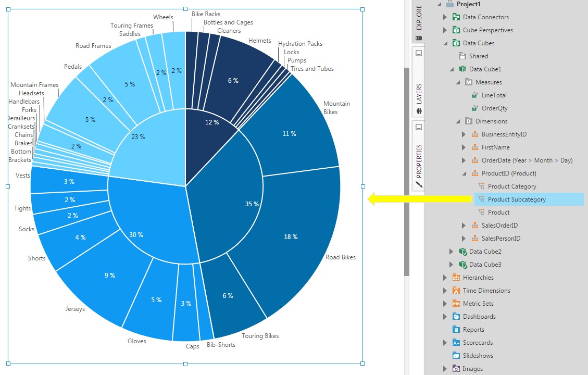The width and height of the screenshot is (588, 375).
Task: Click the Hierarchies folder icon
Action: pos(456,278)
